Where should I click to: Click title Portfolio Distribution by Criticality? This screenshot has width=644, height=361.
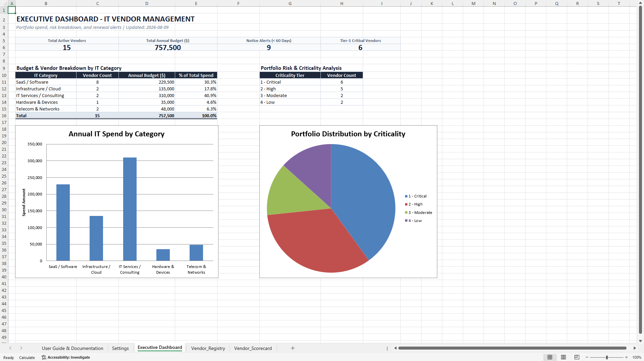[x=348, y=134]
